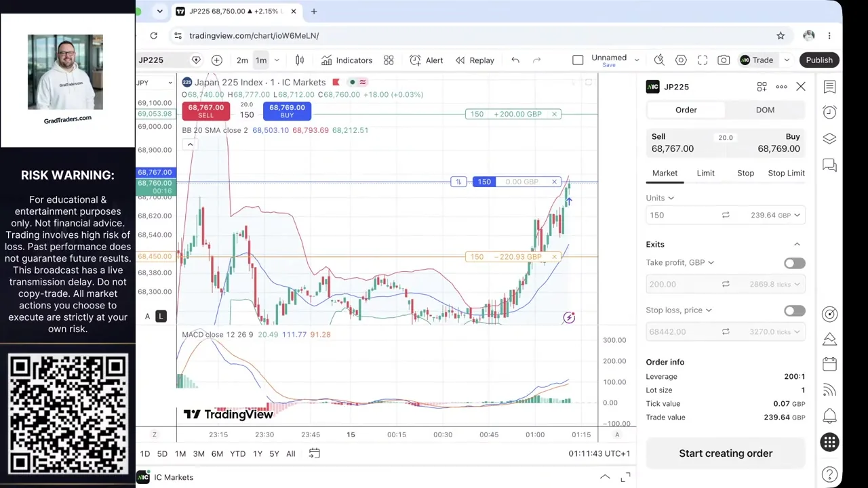This screenshot has height=488, width=868.
Task: Swap stop loss price and ticks
Action: [x=726, y=331]
